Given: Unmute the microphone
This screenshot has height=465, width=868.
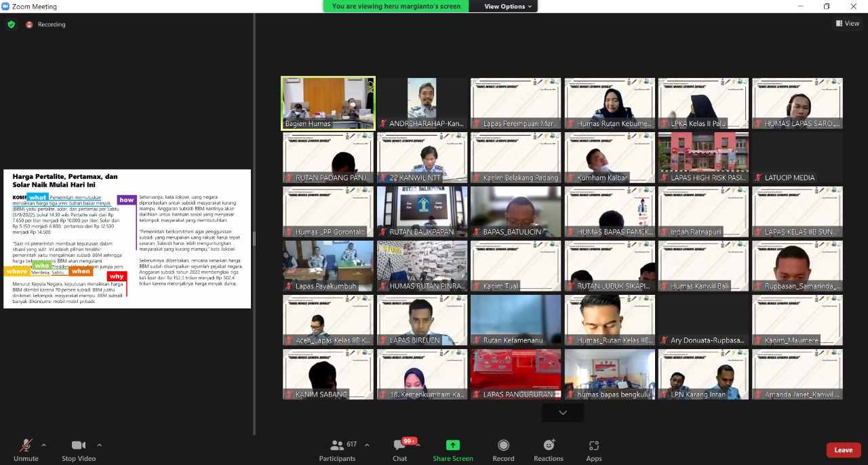Looking at the screenshot, I should point(26,450).
